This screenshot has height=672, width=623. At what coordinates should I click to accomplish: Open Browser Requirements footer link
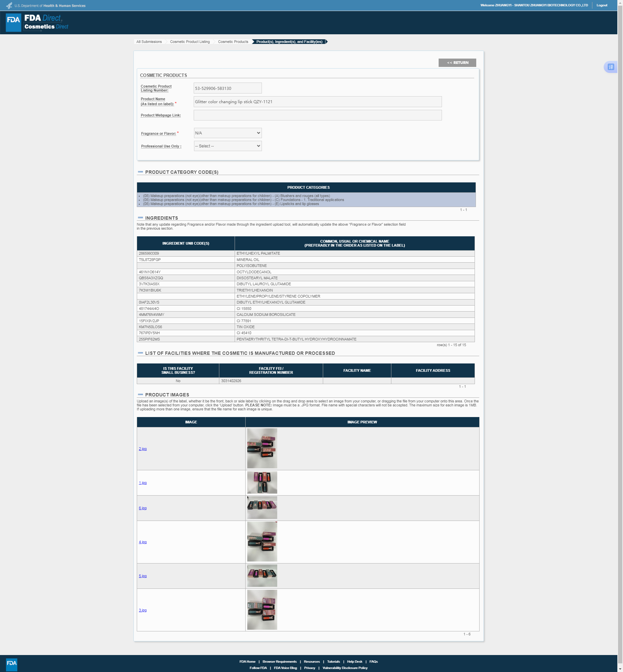point(280,662)
